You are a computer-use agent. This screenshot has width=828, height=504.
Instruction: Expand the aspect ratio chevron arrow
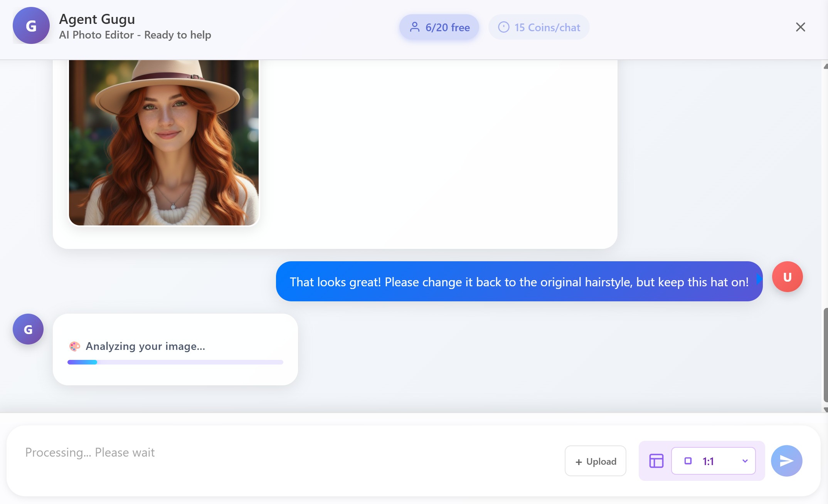click(x=745, y=461)
